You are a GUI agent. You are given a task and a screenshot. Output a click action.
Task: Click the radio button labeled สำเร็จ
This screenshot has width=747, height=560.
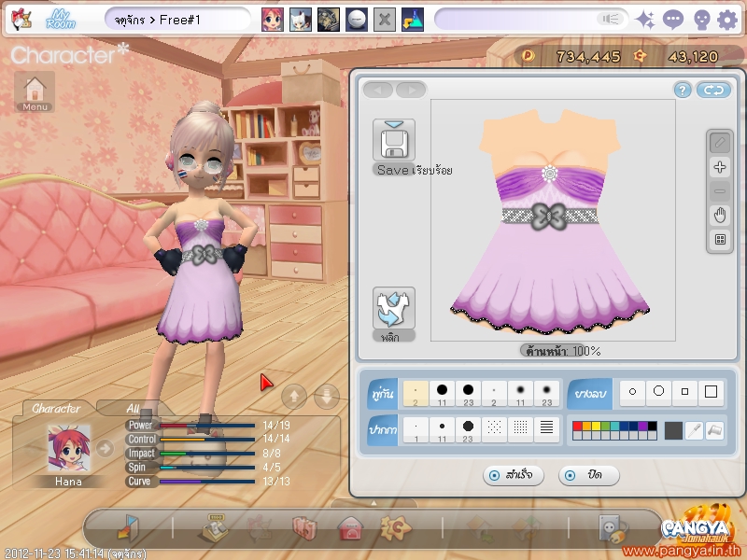[495, 475]
